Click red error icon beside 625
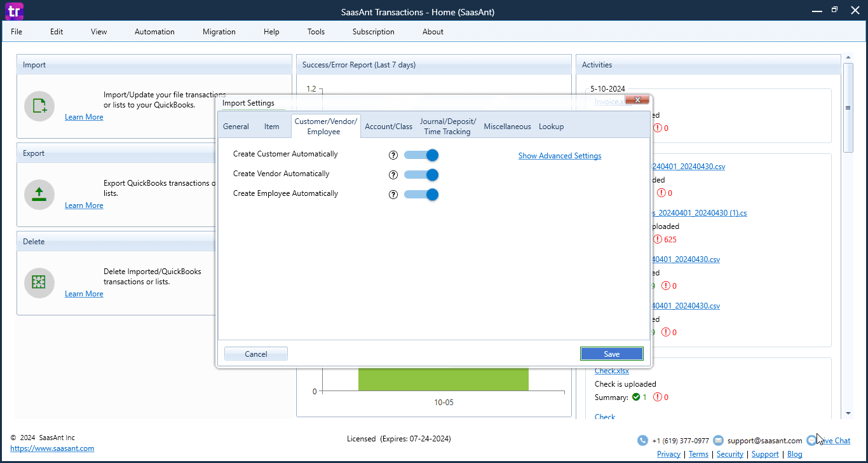Screen dimensions: 868x463 (658, 239)
